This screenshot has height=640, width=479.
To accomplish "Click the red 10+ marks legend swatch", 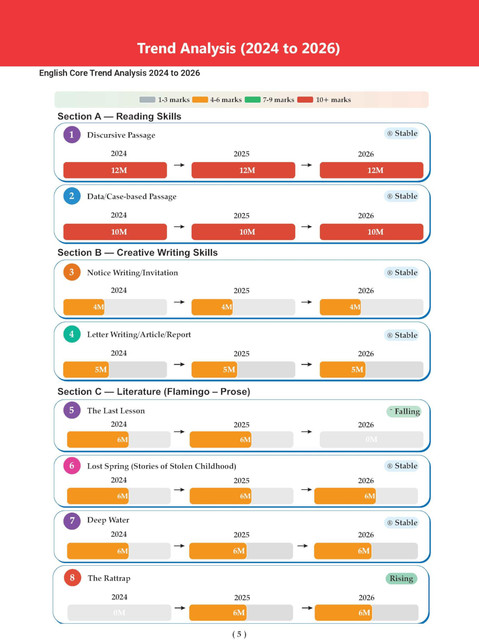I will tap(305, 100).
